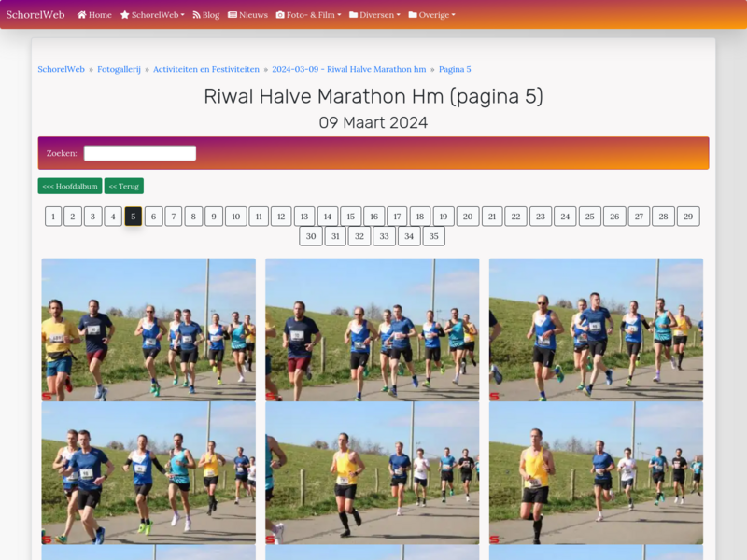The width and height of the screenshot is (747, 560).
Task: Go to gallery page 9
Action: (x=214, y=217)
